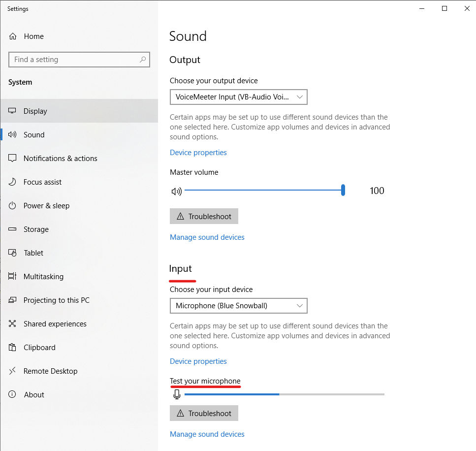Open the About page
Screen dimensions: 476x451
79,394
